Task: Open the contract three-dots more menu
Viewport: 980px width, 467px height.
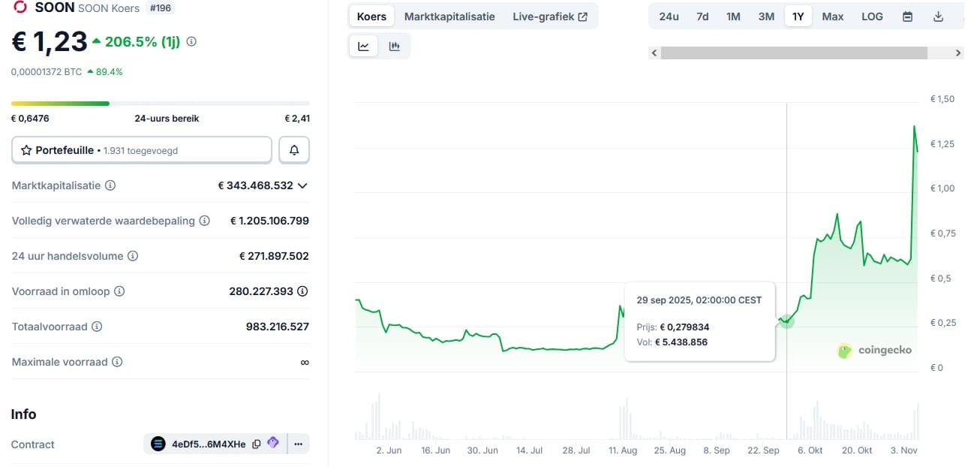Action: (x=298, y=444)
